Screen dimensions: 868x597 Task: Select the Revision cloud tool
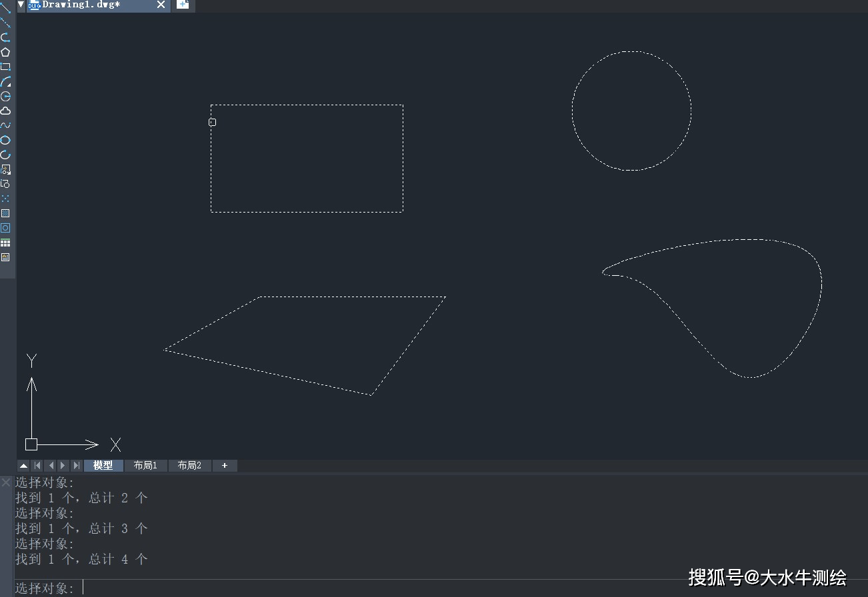tap(5, 111)
